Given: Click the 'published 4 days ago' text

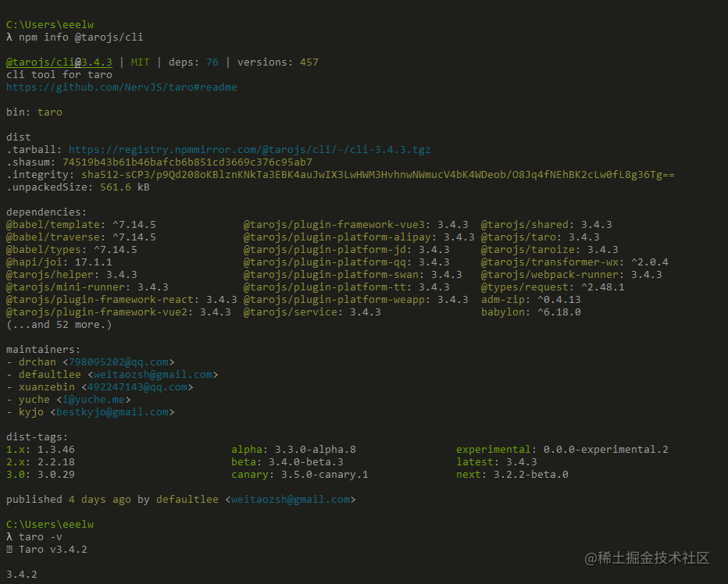Looking at the screenshot, I should (x=68, y=500).
